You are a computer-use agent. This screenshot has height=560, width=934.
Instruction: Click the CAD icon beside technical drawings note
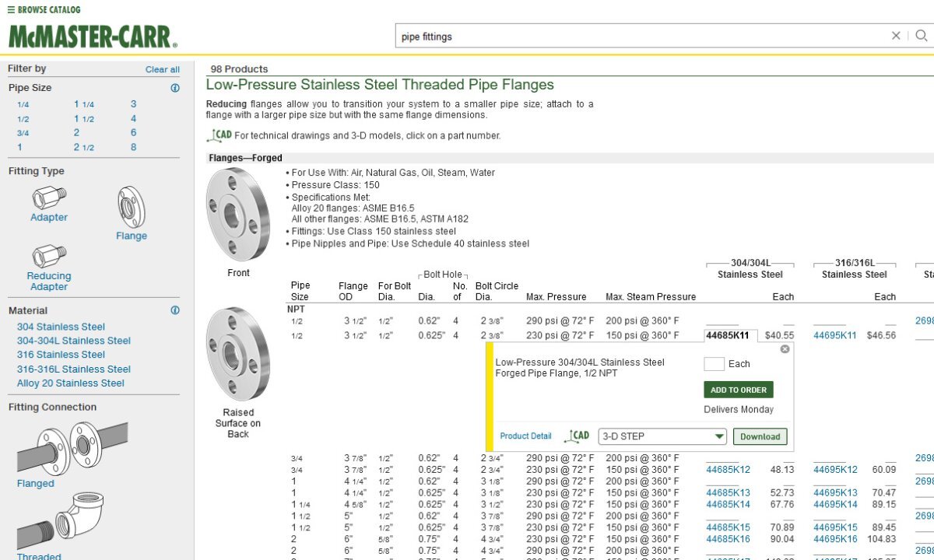click(219, 135)
